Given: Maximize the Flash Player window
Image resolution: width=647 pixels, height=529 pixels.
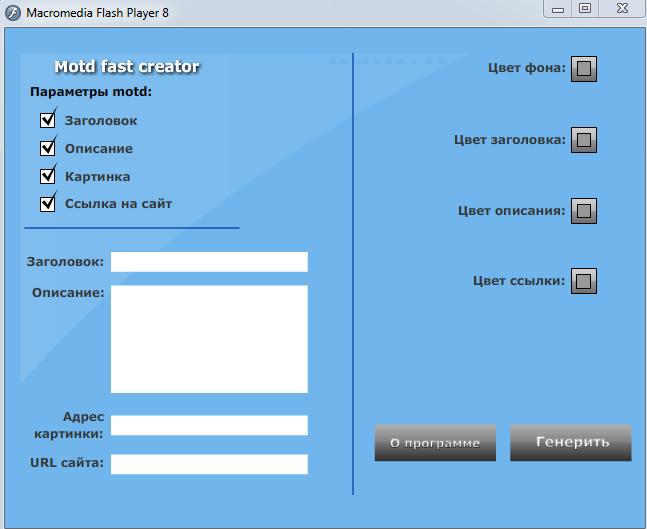Looking at the screenshot, I should 585,9.
